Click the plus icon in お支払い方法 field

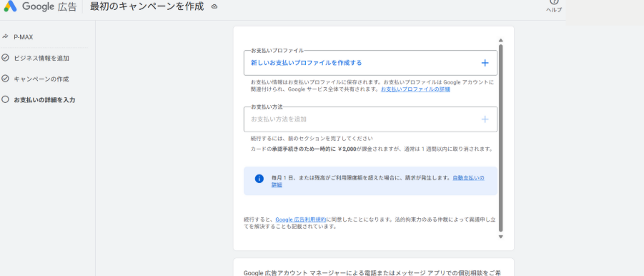tap(485, 119)
